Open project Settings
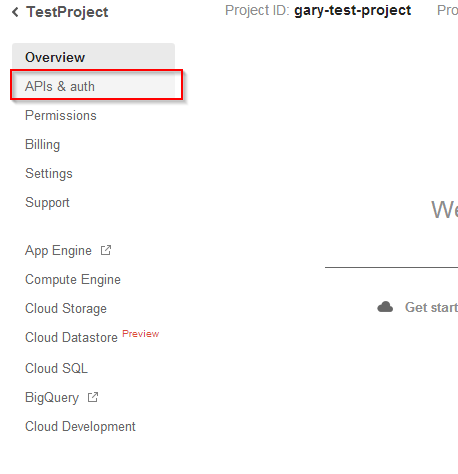Viewport: 458px width, 474px height. [49, 174]
